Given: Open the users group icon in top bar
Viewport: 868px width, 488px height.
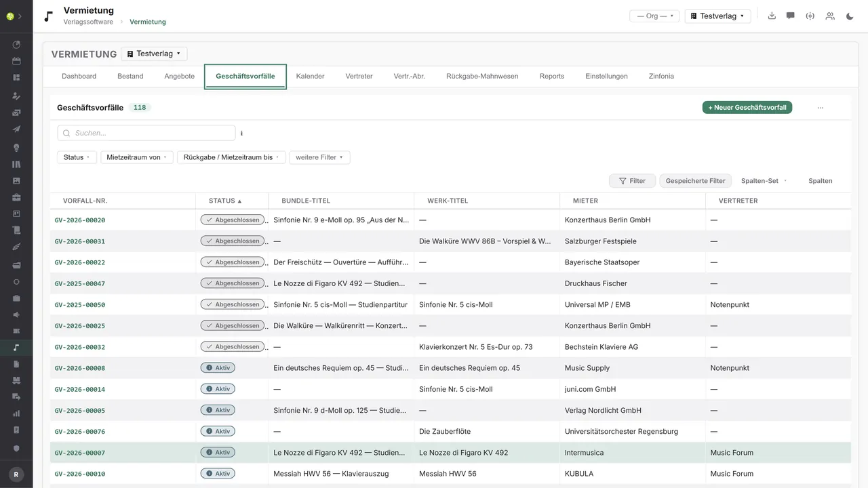Looking at the screenshot, I should (x=830, y=16).
